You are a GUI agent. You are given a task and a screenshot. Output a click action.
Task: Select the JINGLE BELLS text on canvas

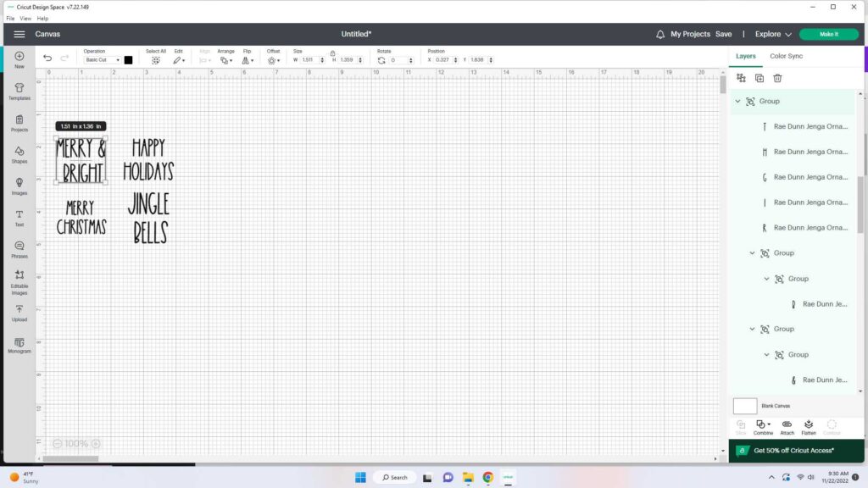click(x=149, y=219)
